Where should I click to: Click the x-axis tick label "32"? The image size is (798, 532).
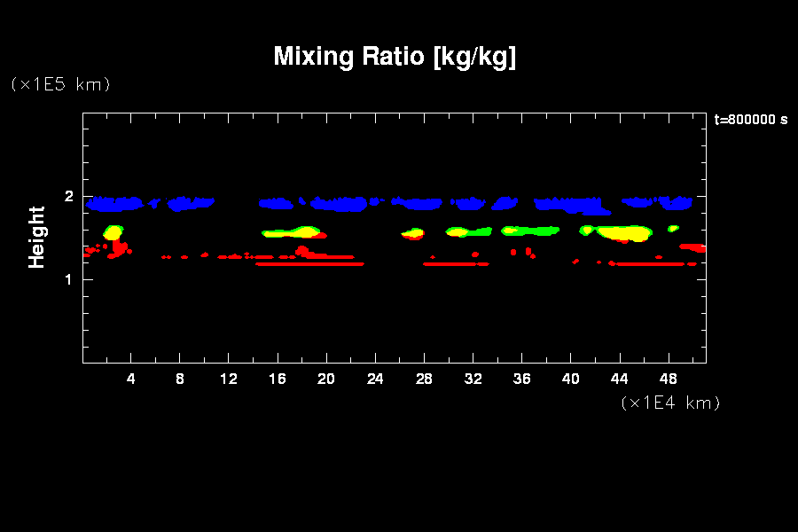(x=473, y=379)
